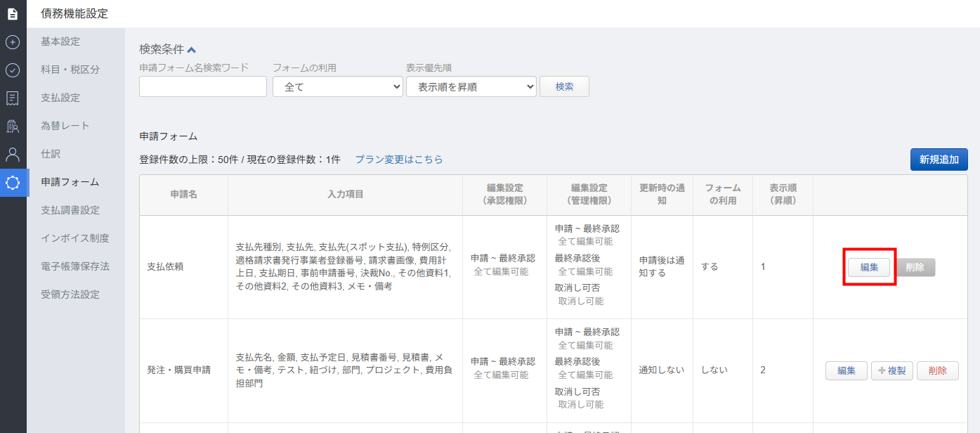
Task: Click 編集 for the 支払依頼 form
Action: click(869, 267)
